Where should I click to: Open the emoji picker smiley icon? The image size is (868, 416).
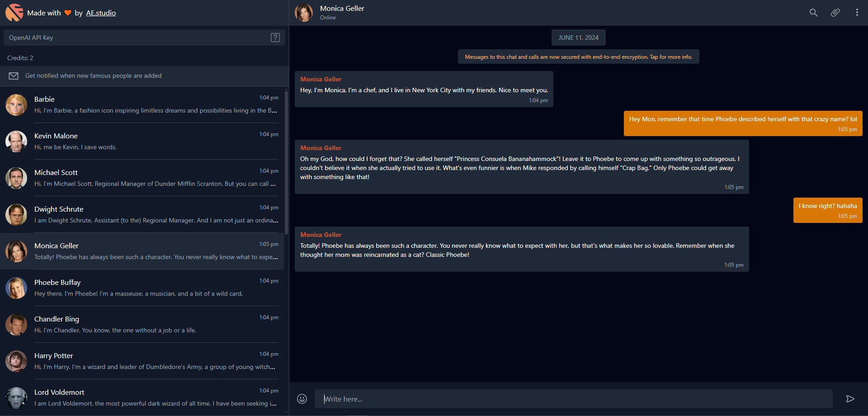tap(302, 399)
